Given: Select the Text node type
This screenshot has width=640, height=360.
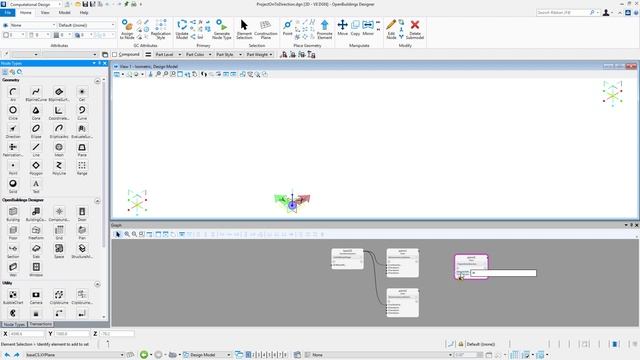Looking at the screenshot, I should [x=36, y=185].
